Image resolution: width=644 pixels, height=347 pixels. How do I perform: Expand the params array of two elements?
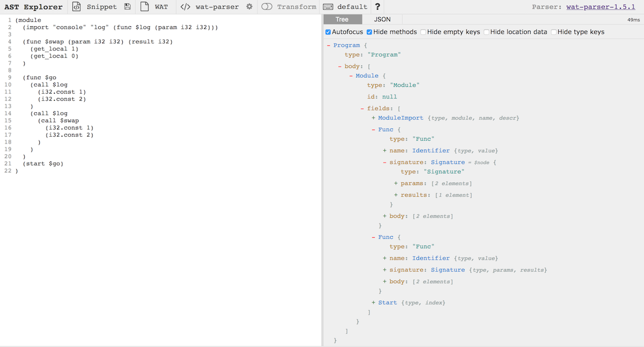(x=396, y=183)
